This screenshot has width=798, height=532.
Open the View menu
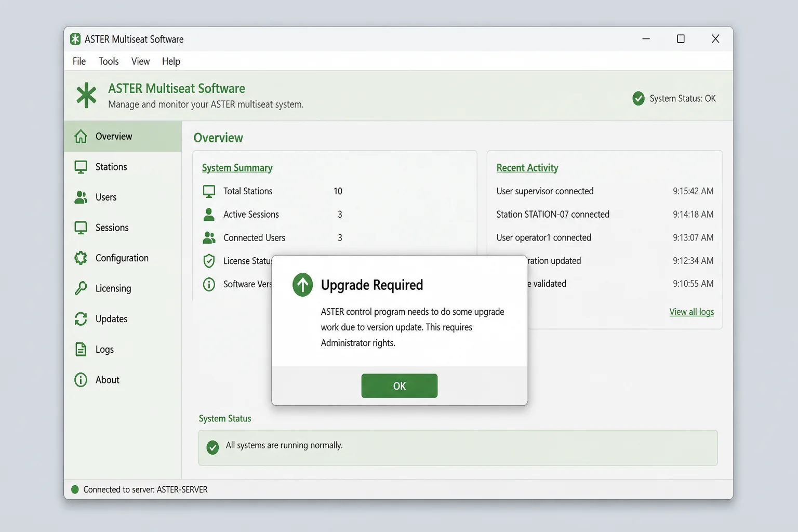pos(140,61)
